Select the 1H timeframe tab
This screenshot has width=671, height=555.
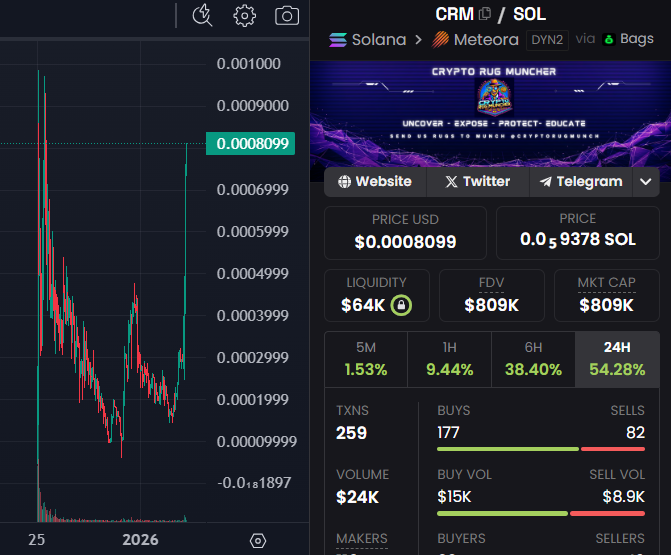point(449,359)
